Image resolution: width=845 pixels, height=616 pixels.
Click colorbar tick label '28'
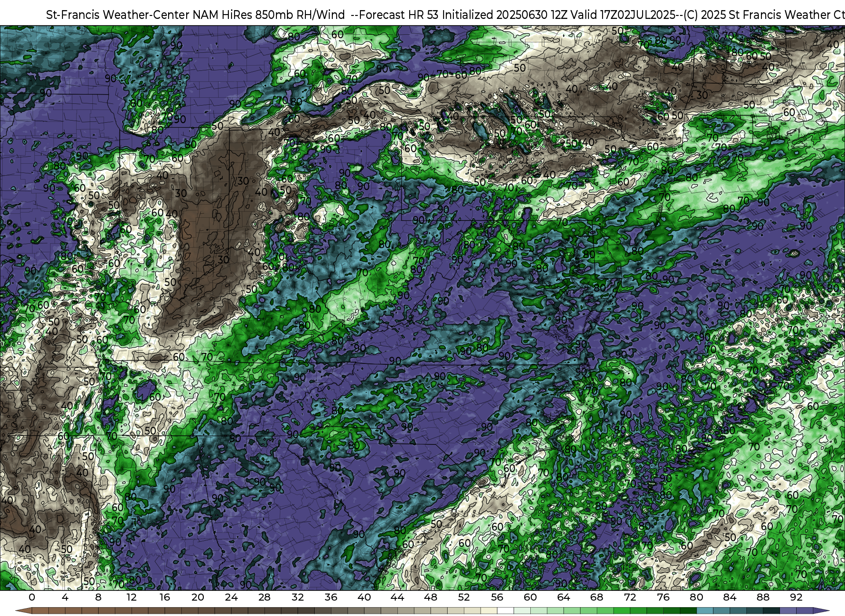(265, 597)
